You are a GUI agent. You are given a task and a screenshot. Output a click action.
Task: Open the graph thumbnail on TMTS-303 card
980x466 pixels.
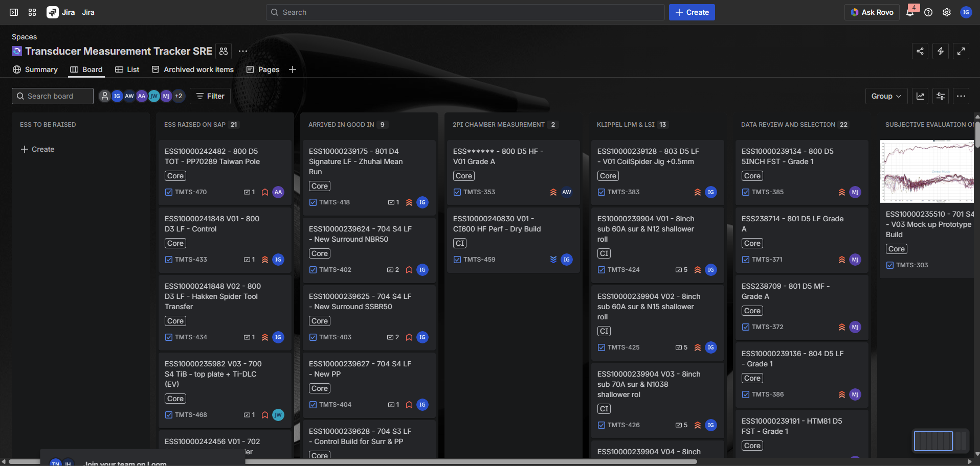point(926,172)
